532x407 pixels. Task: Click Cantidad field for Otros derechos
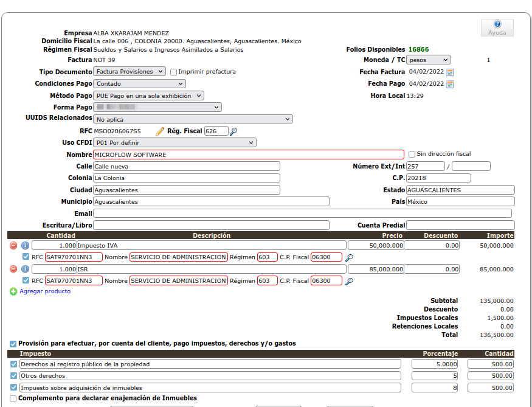pyautogui.click(x=491, y=376)
